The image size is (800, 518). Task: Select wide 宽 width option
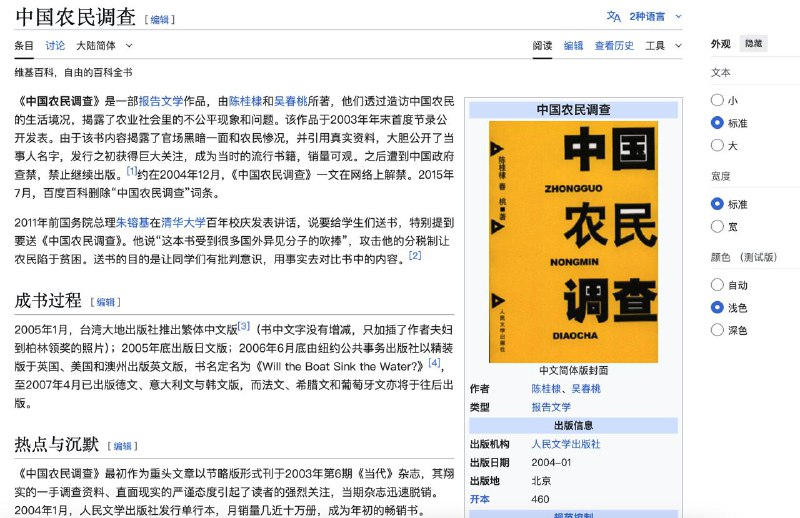tap(717, 227)
